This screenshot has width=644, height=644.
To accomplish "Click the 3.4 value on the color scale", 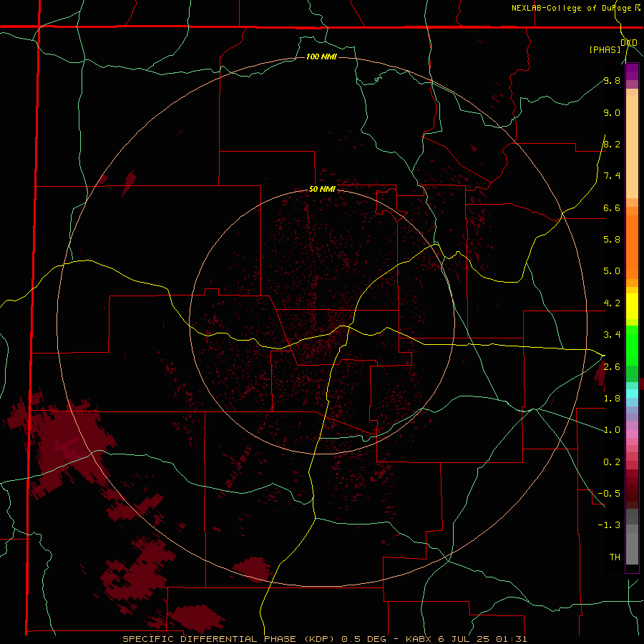I will (x=612, y=335).
